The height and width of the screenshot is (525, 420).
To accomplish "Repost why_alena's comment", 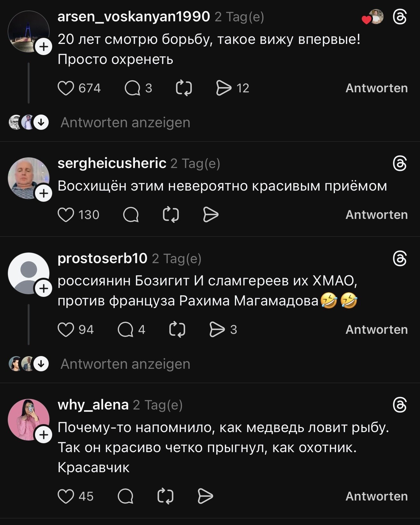I will tap(166, 496).
